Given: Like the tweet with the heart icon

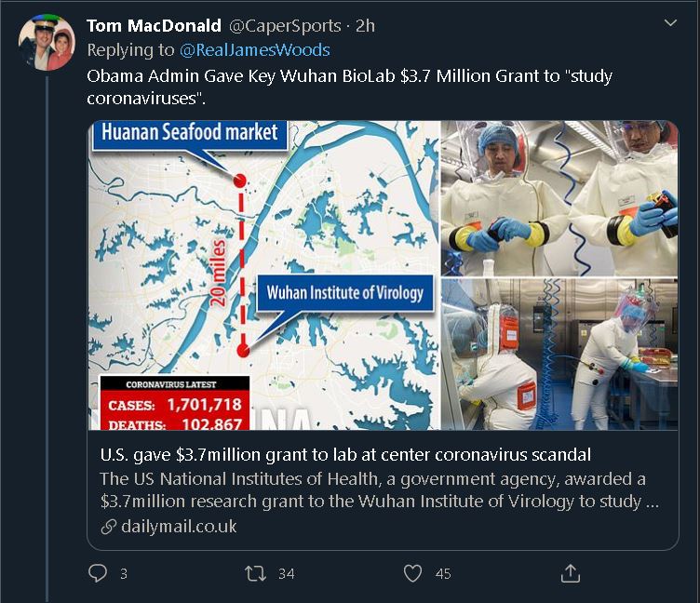Looking at the screenshot, I should point(412,573).
